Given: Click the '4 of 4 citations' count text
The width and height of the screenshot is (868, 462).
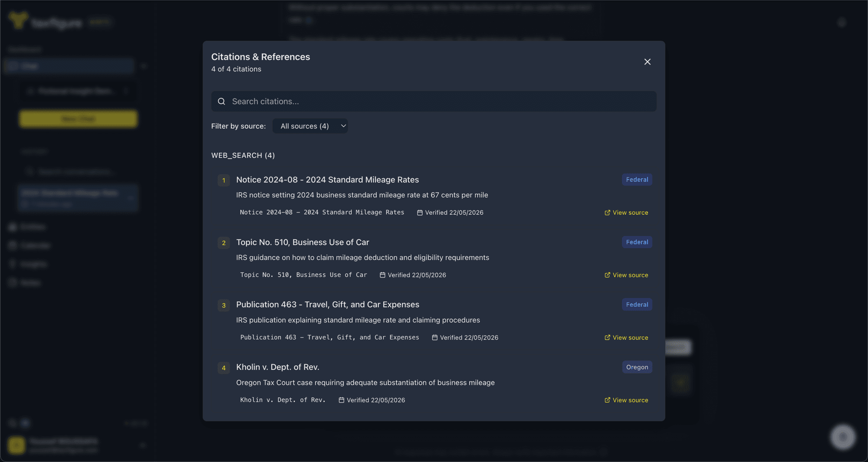Looking at the screenshot, I should click(236, 69).
